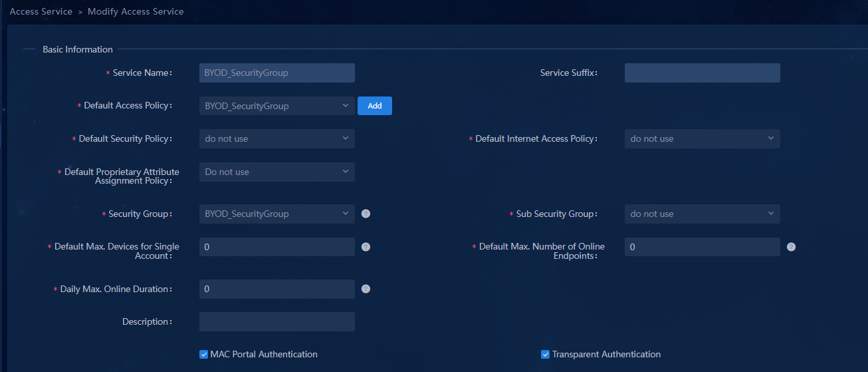
Task: Open Default Access Policy dropdown
Action: pos(277,106)
